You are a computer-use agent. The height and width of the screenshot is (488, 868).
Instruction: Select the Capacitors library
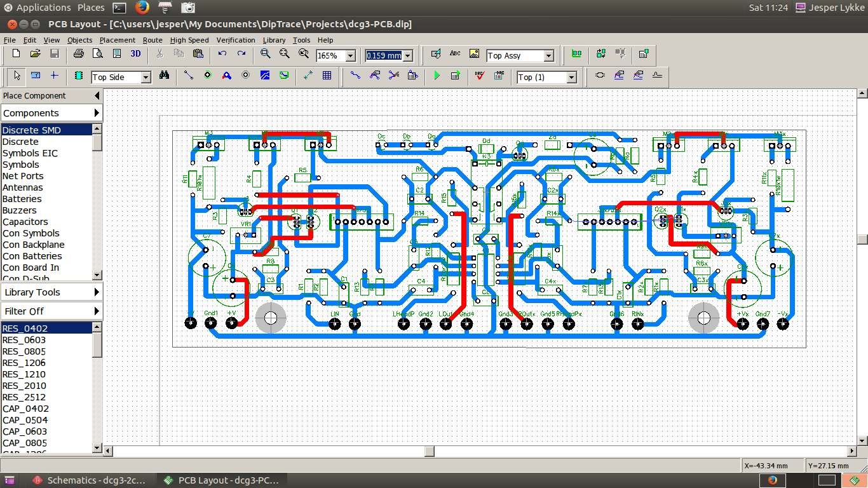[x=46, y=222]
